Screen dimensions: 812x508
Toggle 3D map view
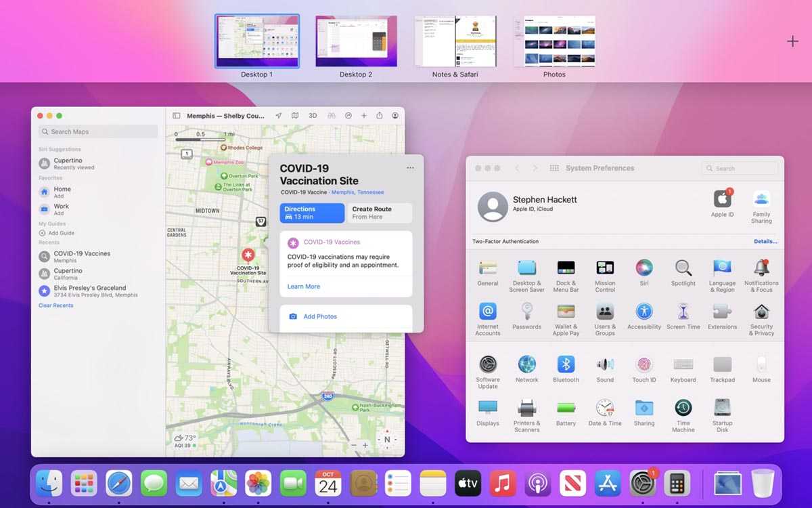point(313,116)
